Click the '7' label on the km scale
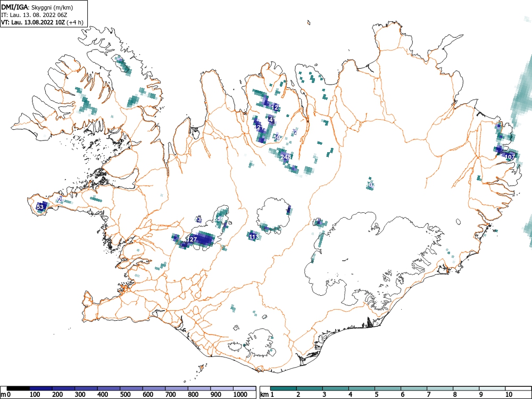Image resolution: width=532 pixels, height=399 pixels. [428, 395]
